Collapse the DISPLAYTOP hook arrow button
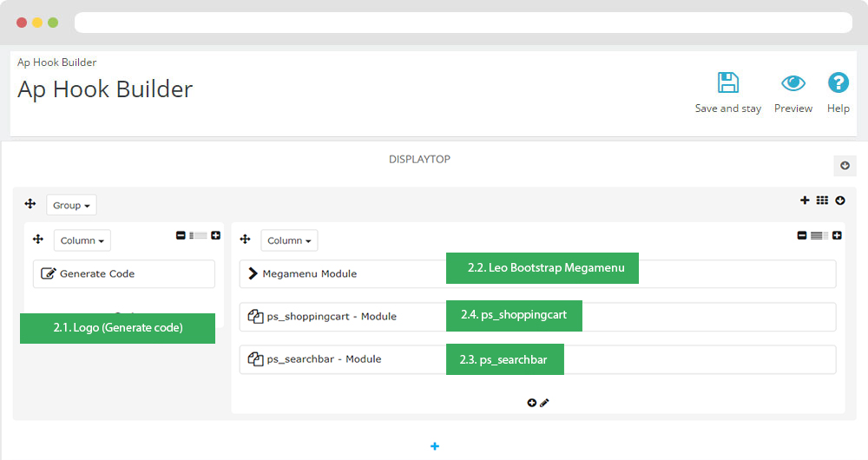The image size is (868, 460). (845, 166)
